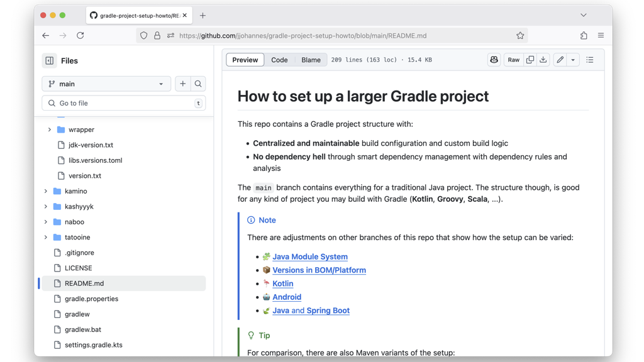Click the wrapper folder icon

coord(61,129)
